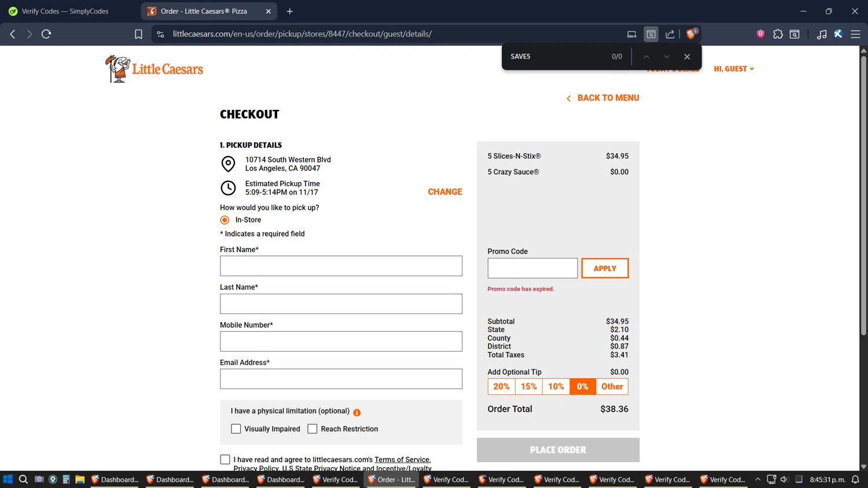Viewport: 868px width, 488px height.
Task: Click the Order Total $38.36 value
Action: (x=614, y=409)
